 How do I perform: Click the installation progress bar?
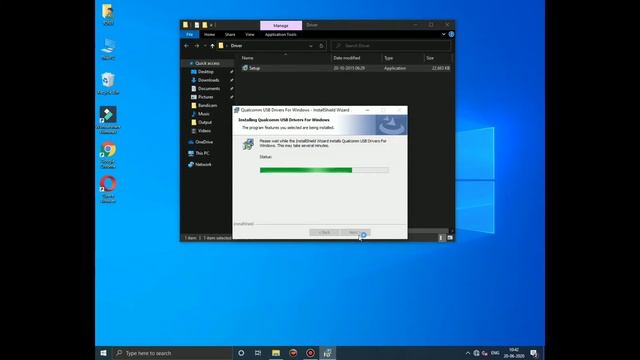pyautogui.click(x=324, y=170)
